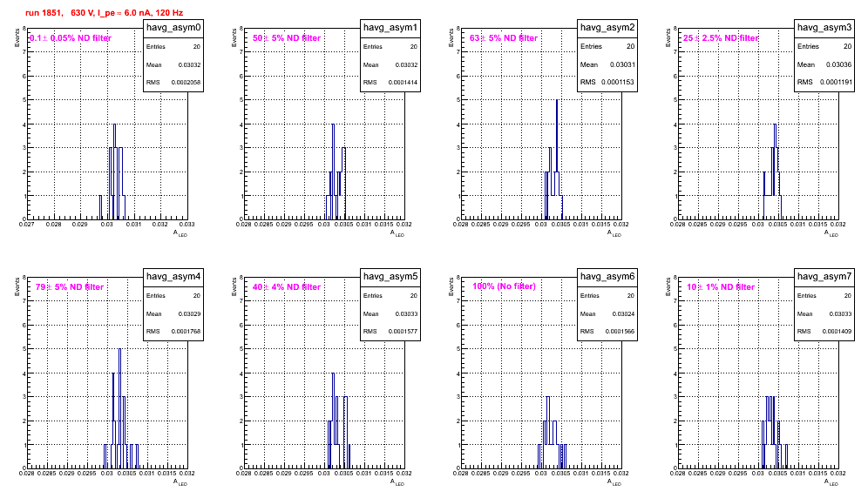Click the RMS value 0.0001768

click(x=186, y=332)
